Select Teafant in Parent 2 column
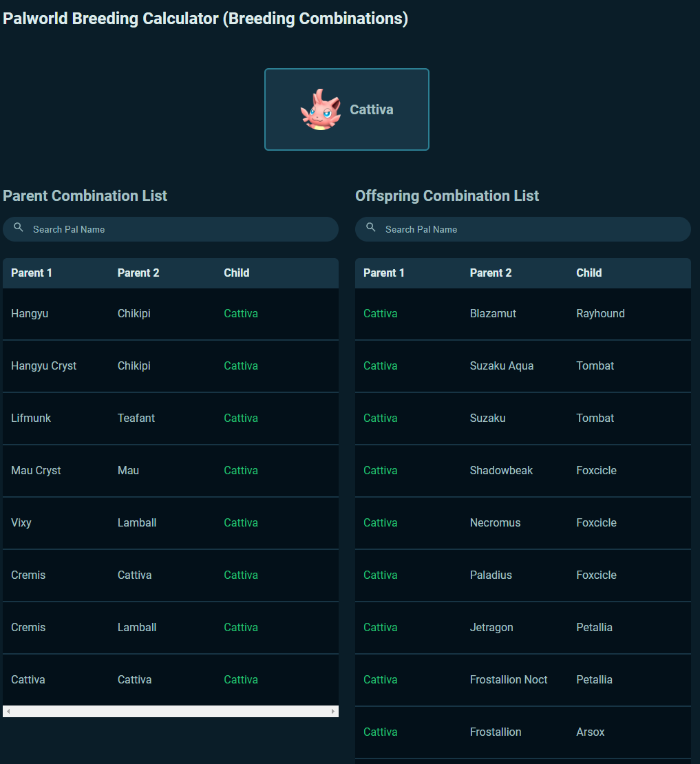This screenshot has height=764, width=700. (x=136, y=418)
